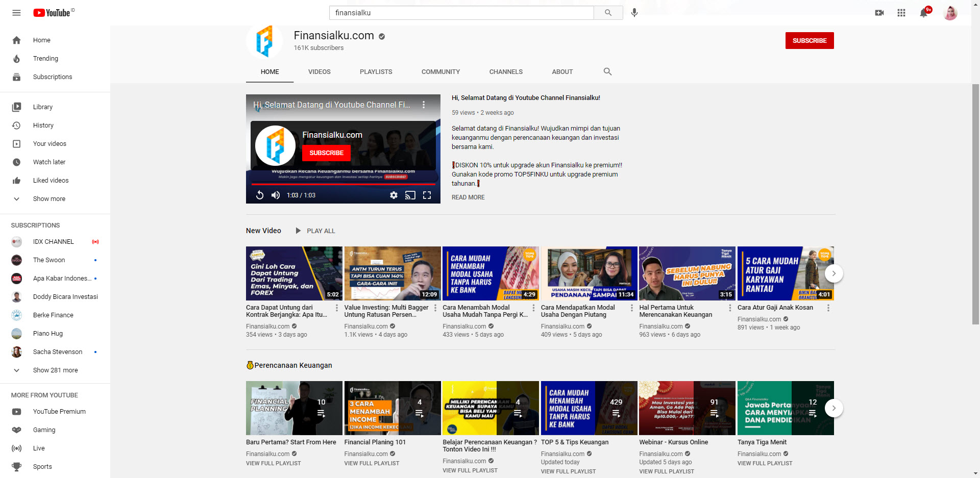Open the account avatar menu

[950, 13]
